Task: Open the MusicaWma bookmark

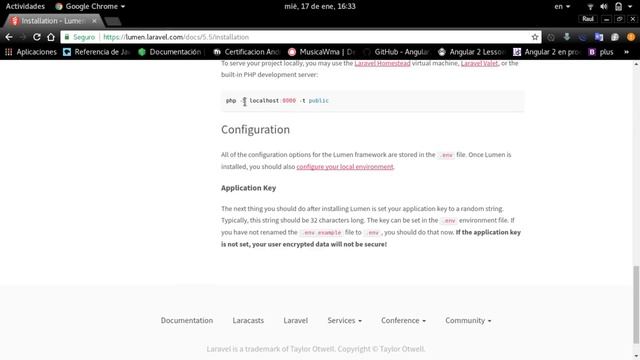Action: tap(321, 52)
